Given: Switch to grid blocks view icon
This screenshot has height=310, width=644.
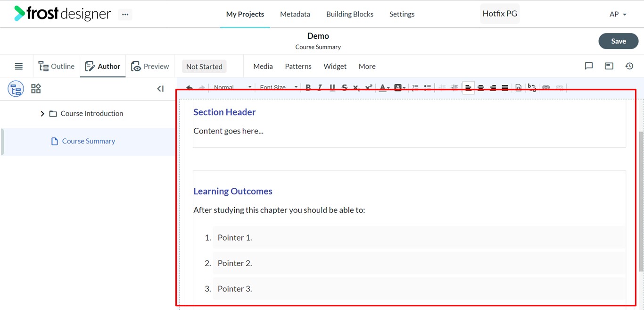Looking at the screenshot, I should [x=36, y=89].
